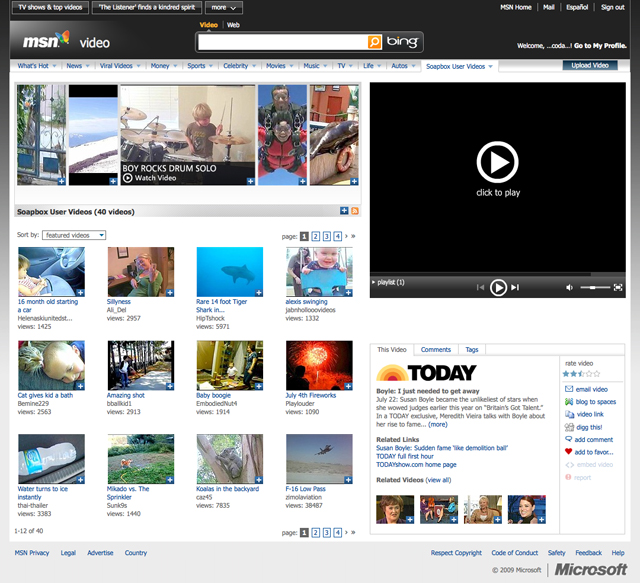
Task: Go to last page using bottom double-arrow
Action: pos(353,532)
